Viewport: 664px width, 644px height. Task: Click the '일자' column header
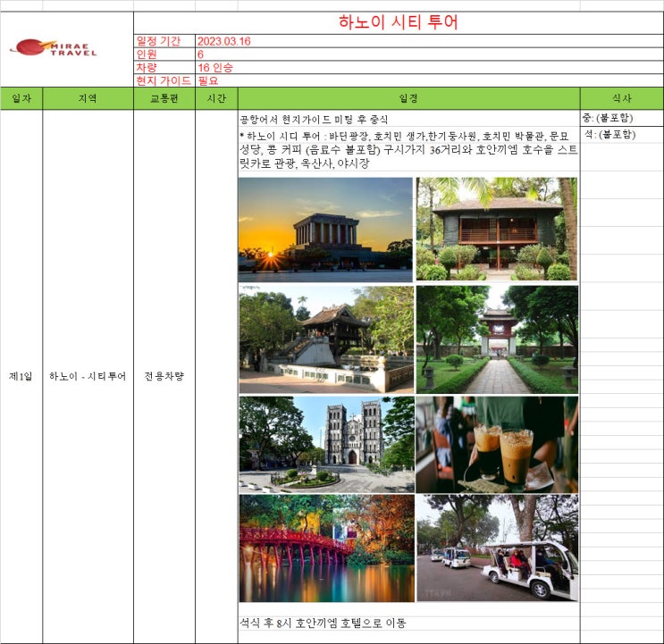pos(21,98)
